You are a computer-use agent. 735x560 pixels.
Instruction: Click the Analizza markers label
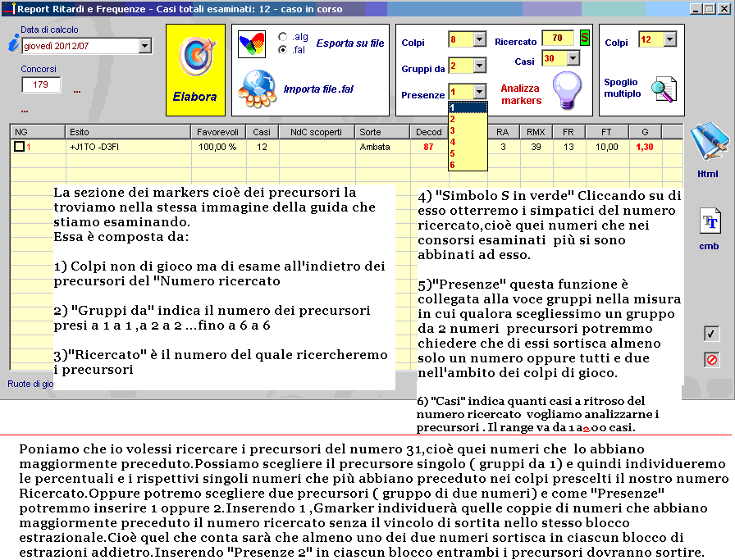point(521,94)
